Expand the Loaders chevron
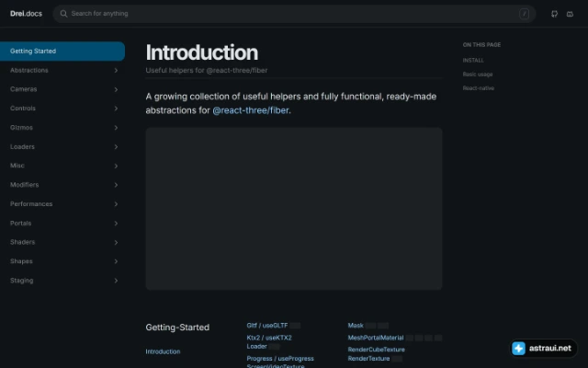Image resolution: width=588 pixels, height=368 pixels. (x=116, y=147)
